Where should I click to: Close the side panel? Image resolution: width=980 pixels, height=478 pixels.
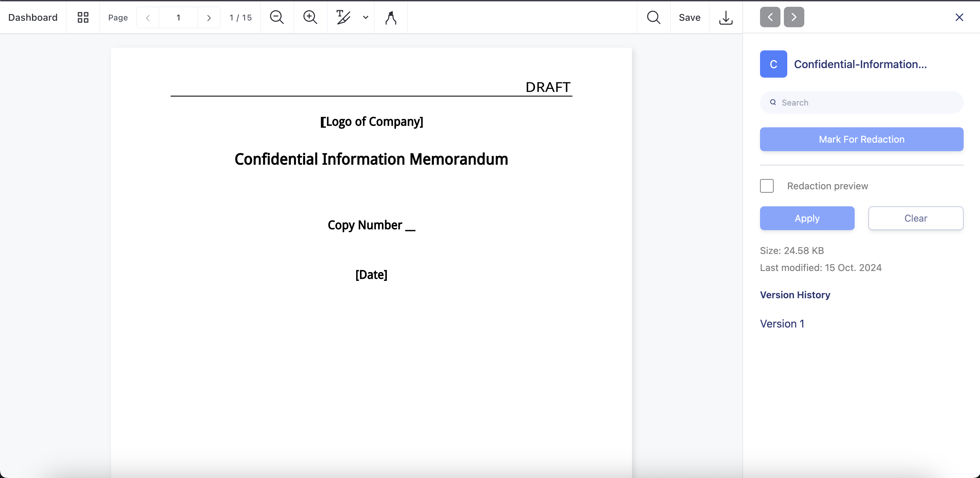pos(959,17)
